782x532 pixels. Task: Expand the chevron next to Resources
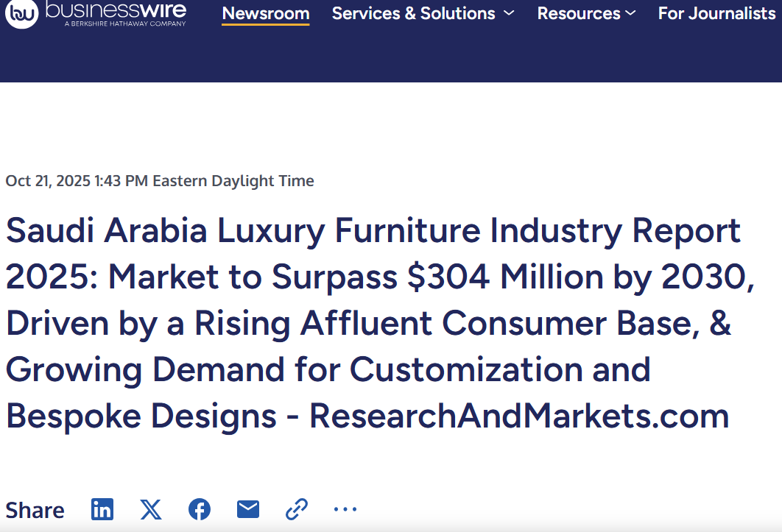pyautogui.click(x=630, y=13)
